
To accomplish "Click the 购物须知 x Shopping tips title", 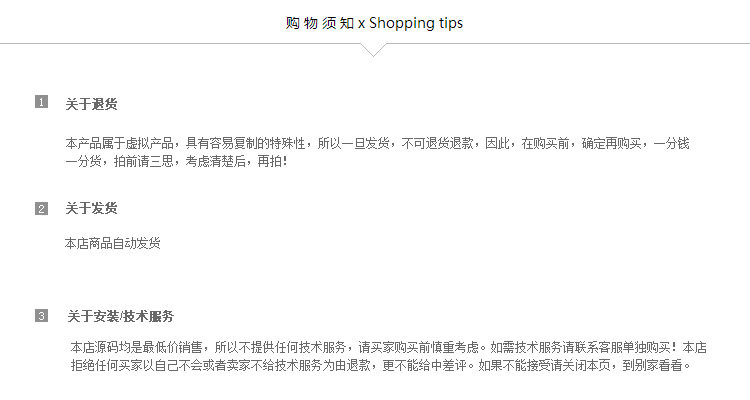I will click(x=374, y=22).
